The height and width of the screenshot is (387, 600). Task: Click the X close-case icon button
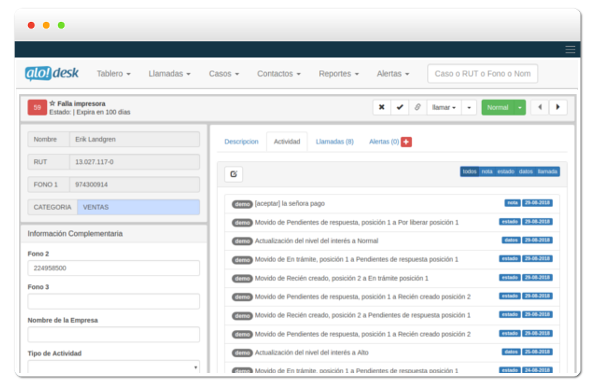click(382, 107)
